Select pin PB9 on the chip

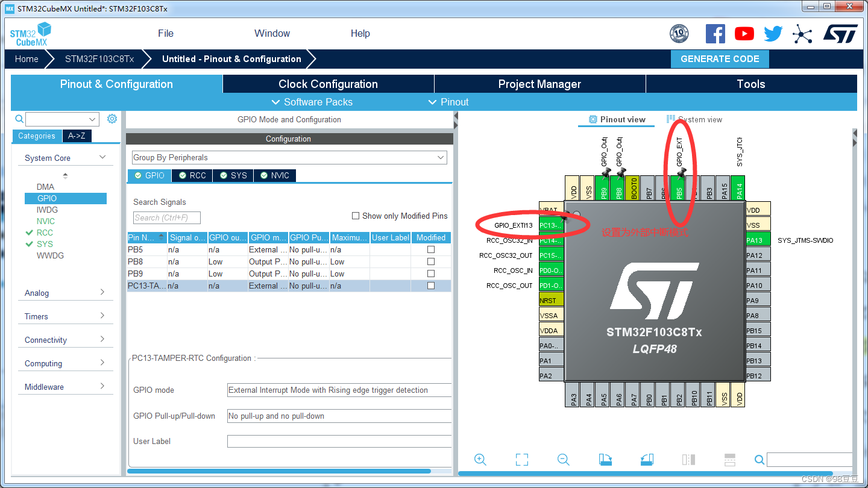[x=603, y=188]
